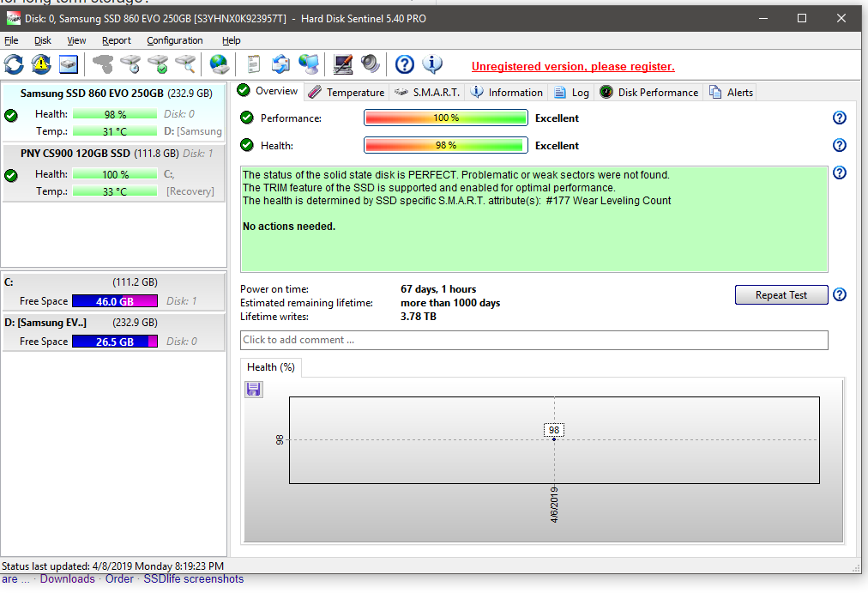
Task: Click the help icon next to Repeat Test
Action: tap(839, 294)
